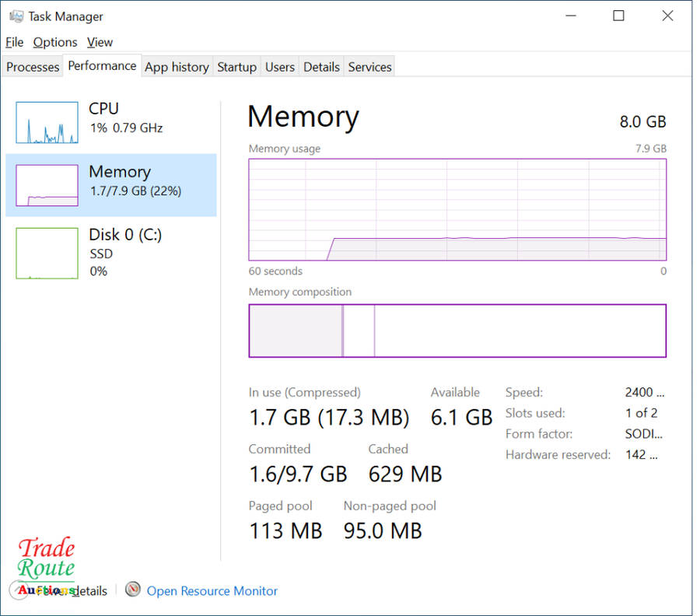Select the Memory graph thumbnail in sidebar
The height and width of the screenshot is (616, 700).
[x=47, y=185]
